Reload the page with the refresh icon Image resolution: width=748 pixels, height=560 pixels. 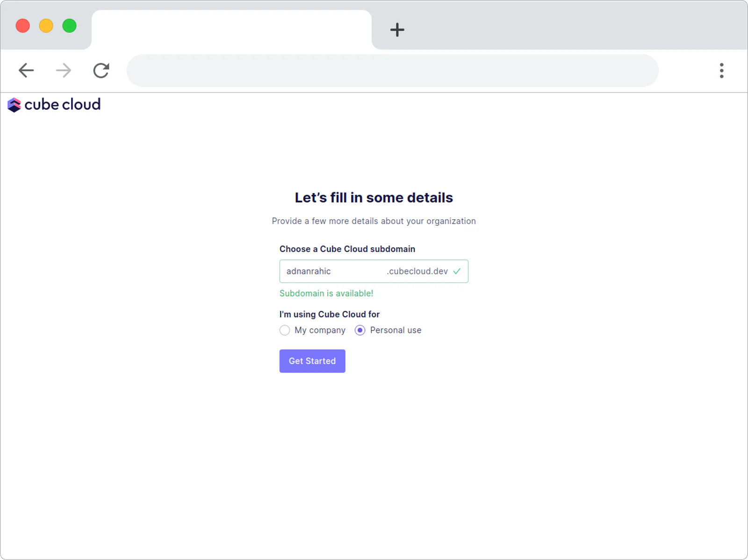coord(101,71)
